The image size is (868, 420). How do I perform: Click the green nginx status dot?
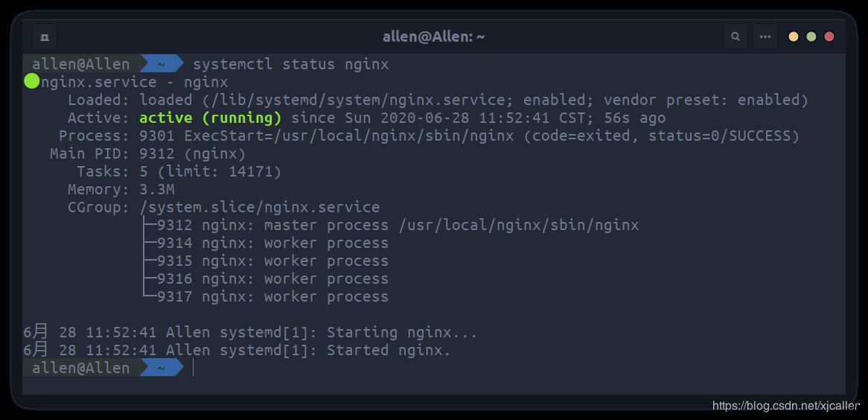pyautogui.click(x=31, y=81)
